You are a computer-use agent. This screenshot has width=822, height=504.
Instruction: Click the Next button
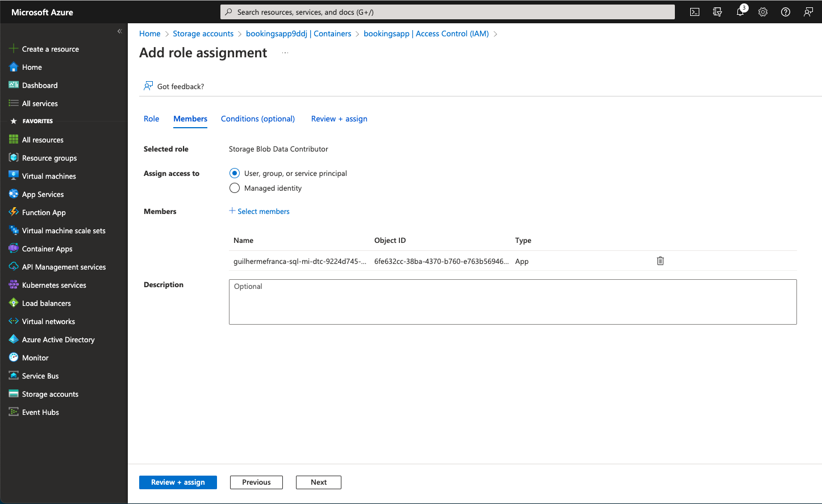319,482
